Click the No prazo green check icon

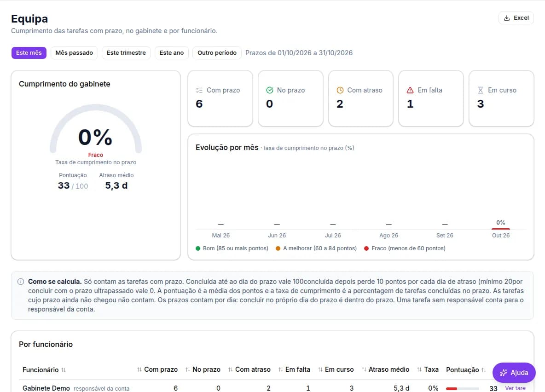(x=270, y=90)
